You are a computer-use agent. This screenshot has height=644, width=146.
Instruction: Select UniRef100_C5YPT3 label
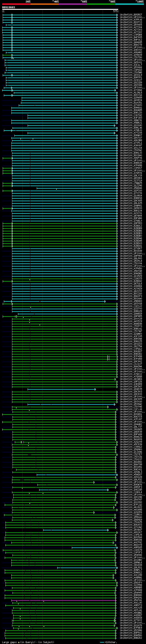pos(131,326)
